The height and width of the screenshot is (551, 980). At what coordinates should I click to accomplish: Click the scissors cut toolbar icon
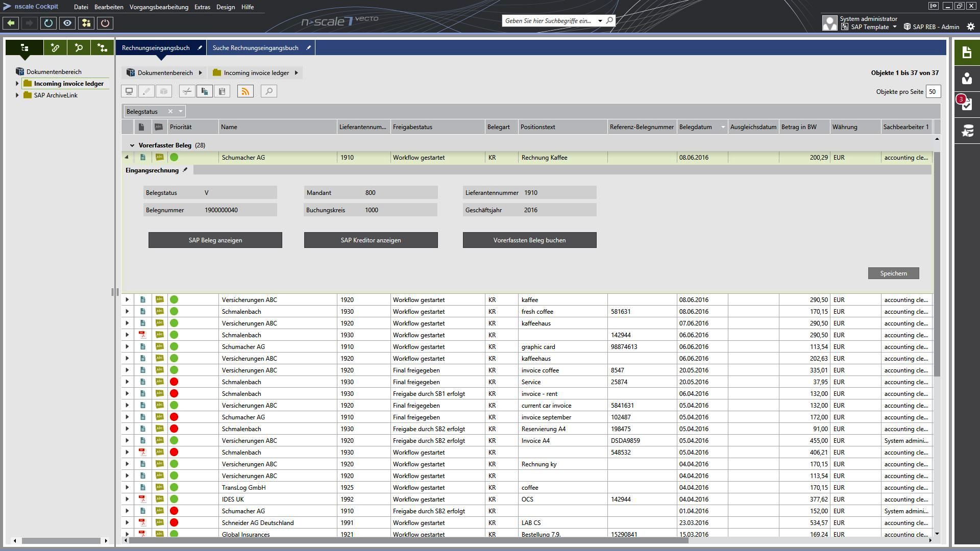pyautogui.click(x=187, y=91)
